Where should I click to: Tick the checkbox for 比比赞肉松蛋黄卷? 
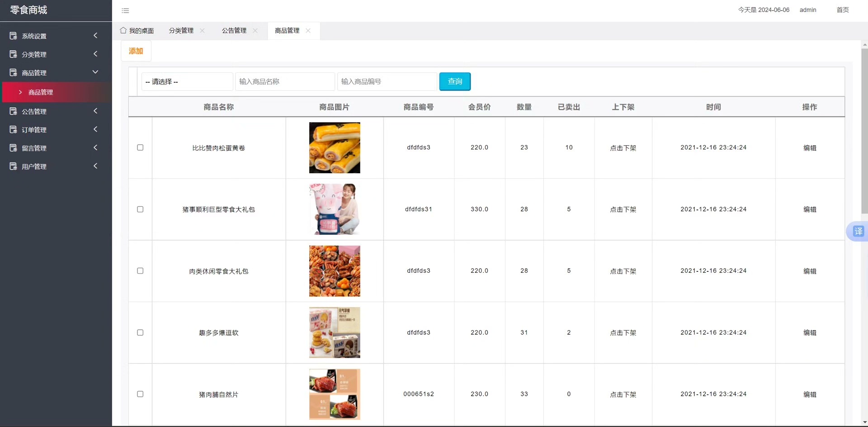(x=140, y=147)
